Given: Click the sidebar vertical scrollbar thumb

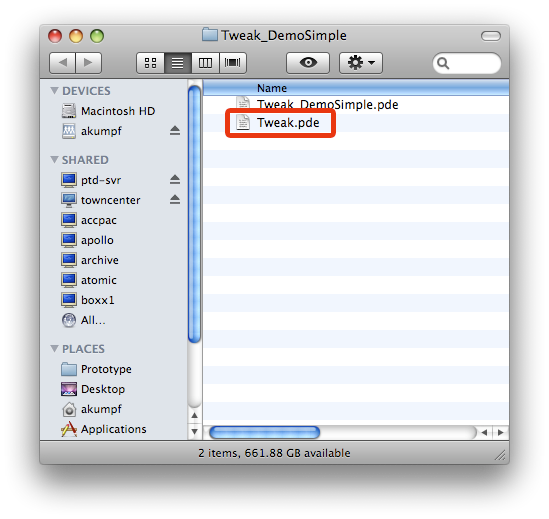Looking at the screenshot, I should click(x=194, y=214).
